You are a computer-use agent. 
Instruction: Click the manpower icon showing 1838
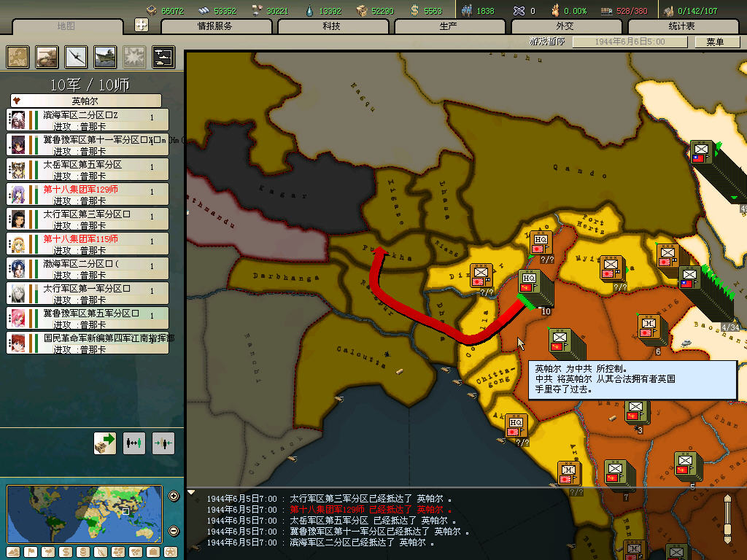pyautogui.click(x=467, y=10)
